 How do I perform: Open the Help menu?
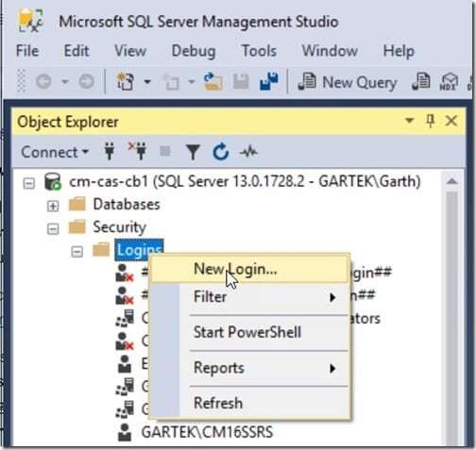(399, 52)
